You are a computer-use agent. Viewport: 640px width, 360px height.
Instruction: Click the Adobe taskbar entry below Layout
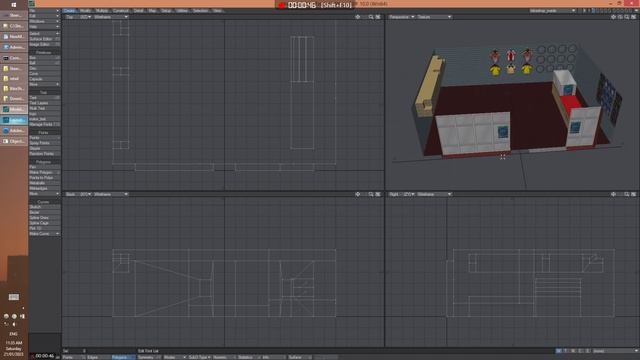click(14, 131)
